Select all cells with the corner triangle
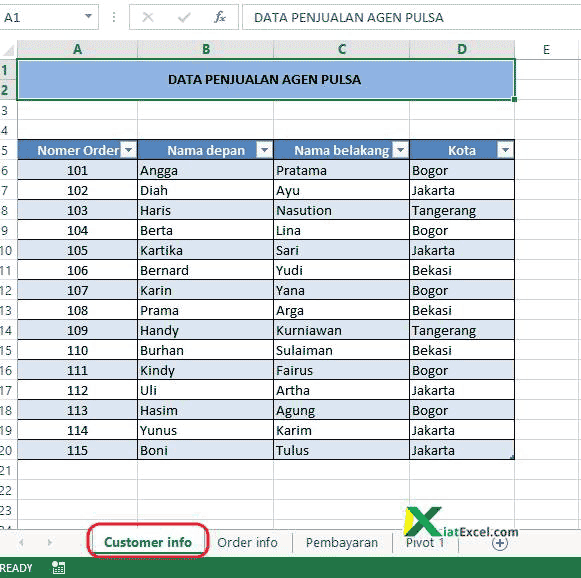 click(8, 50)
